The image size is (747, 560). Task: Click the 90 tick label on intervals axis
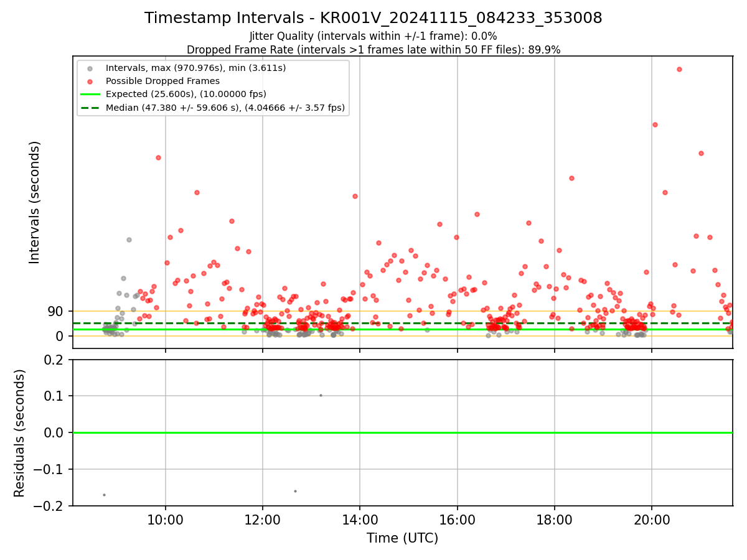coord(57,311)
